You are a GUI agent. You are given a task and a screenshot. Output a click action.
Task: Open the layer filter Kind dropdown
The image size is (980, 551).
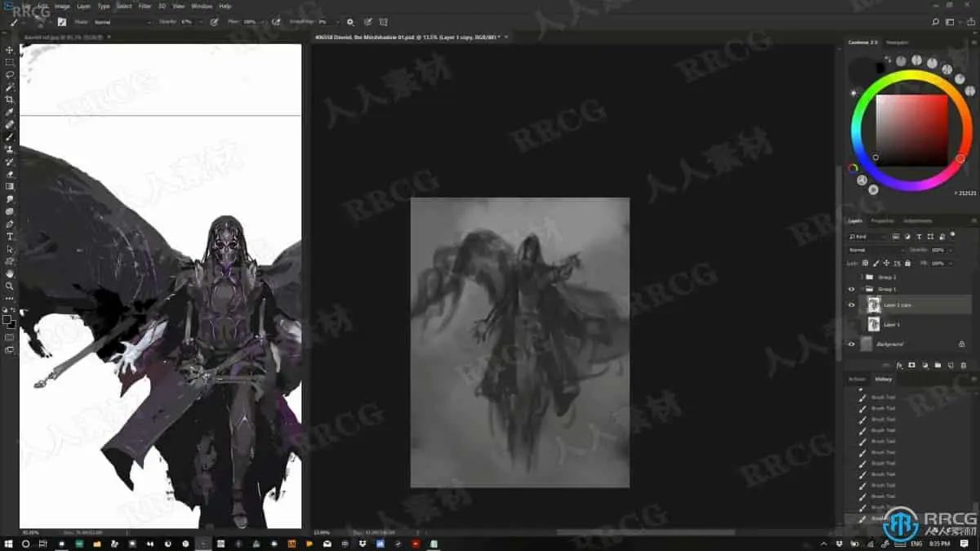pyautogui.click(x=868, y=237)
